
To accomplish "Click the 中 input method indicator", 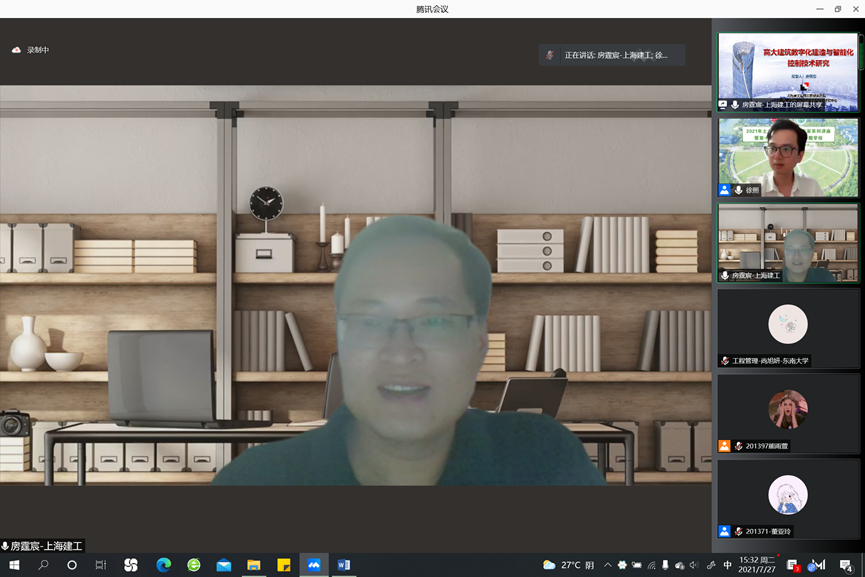I will click(727, 565).
